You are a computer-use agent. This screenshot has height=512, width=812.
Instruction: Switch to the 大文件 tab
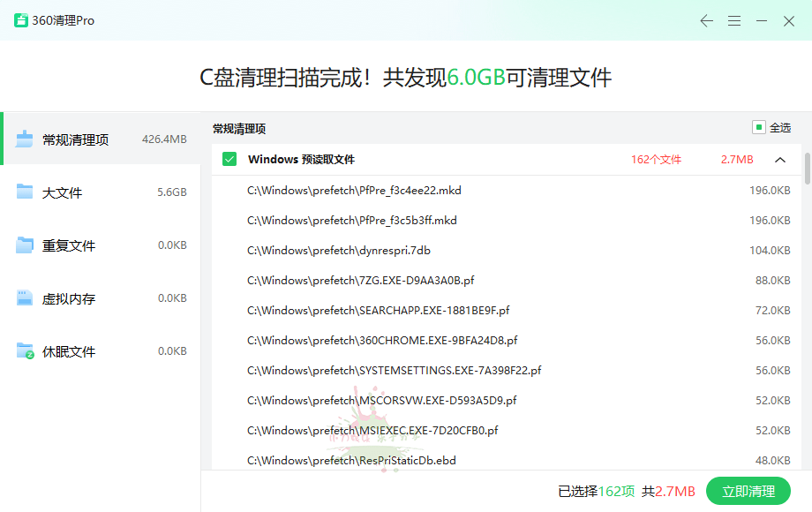[x=62, y=192]
